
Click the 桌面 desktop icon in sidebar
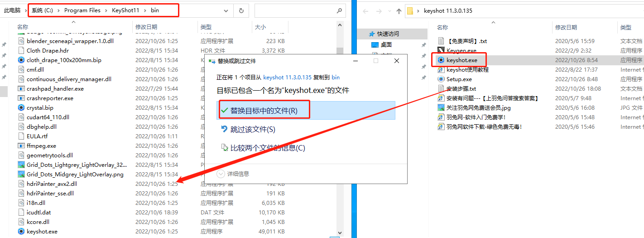point(375,45)
